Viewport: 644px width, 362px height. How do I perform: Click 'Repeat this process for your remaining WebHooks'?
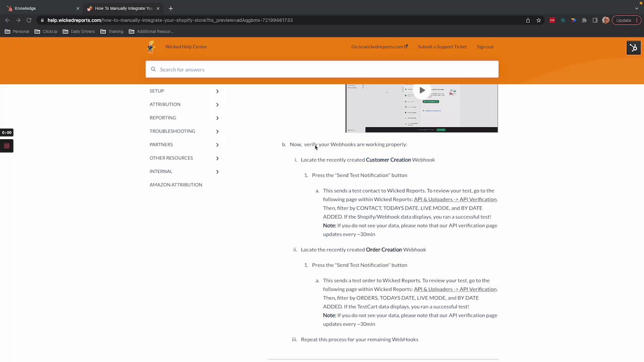tap(359, 339)
